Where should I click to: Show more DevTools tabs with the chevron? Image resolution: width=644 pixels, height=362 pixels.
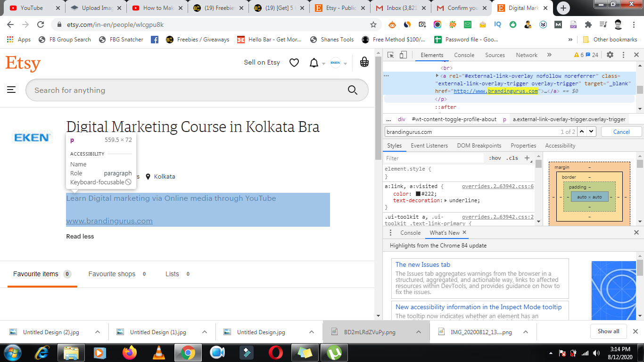[x=549, y=55]
